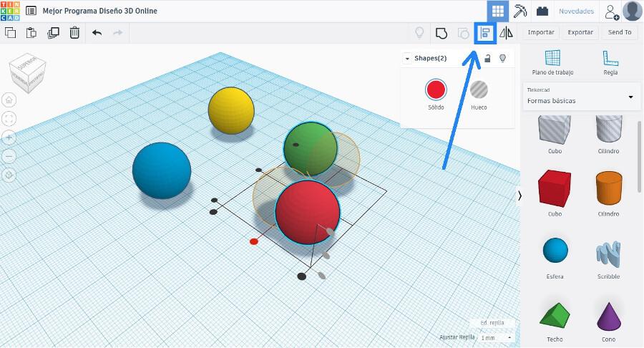Screen dimensions: 644x348
Task: Pick the red Sólido color swatch
Action: [x=436, y=90]
